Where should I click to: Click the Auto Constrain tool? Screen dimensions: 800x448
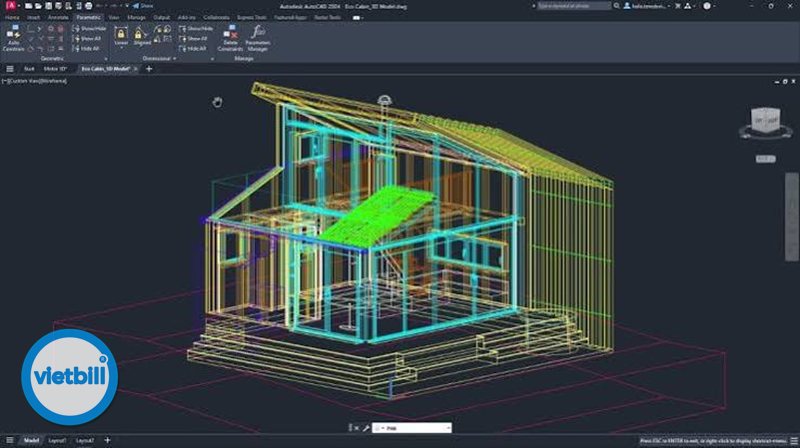[x=13, y=38]
